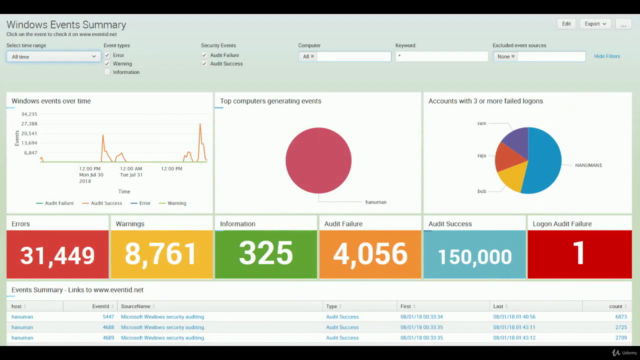Sort table by Last column
Viewport: 640px width, 360px height.
(x=500, y=306)
